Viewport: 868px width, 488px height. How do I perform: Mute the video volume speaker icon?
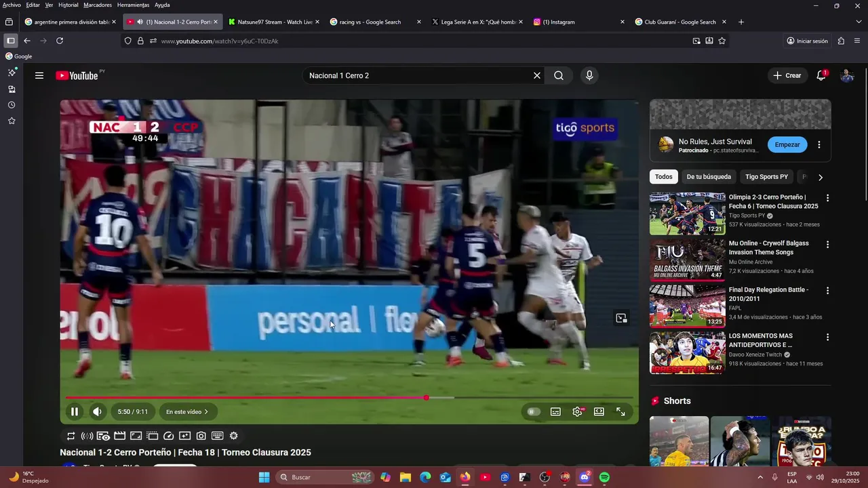click(97, 411)
